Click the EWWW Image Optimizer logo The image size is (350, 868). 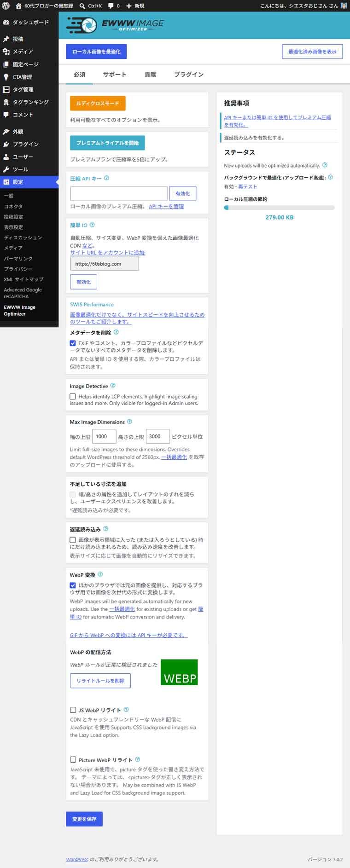tap(115, 25)
